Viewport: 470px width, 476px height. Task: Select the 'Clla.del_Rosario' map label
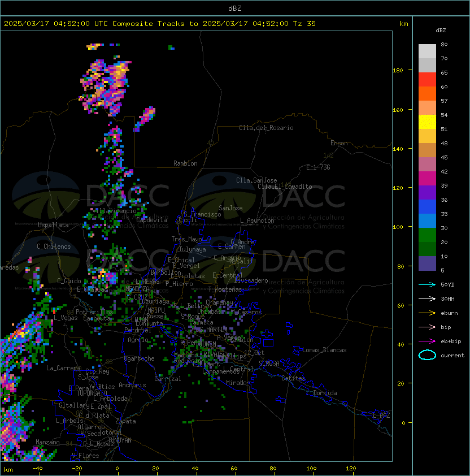(266, 128)
